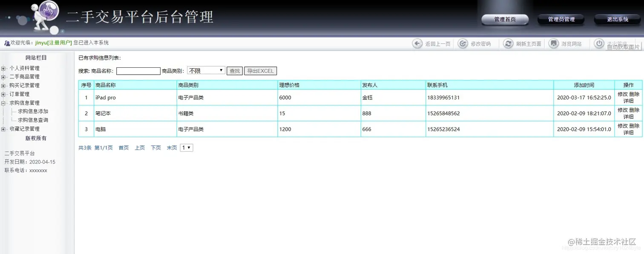Screen dimensions: 644x254
Task: Click the 发布人 column header
Action: [x=393, y=85]
